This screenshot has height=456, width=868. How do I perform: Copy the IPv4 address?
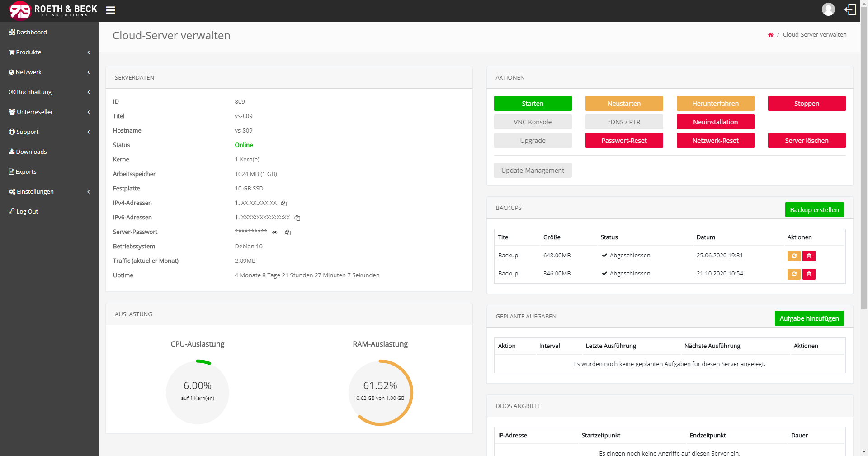click(284, 204)
